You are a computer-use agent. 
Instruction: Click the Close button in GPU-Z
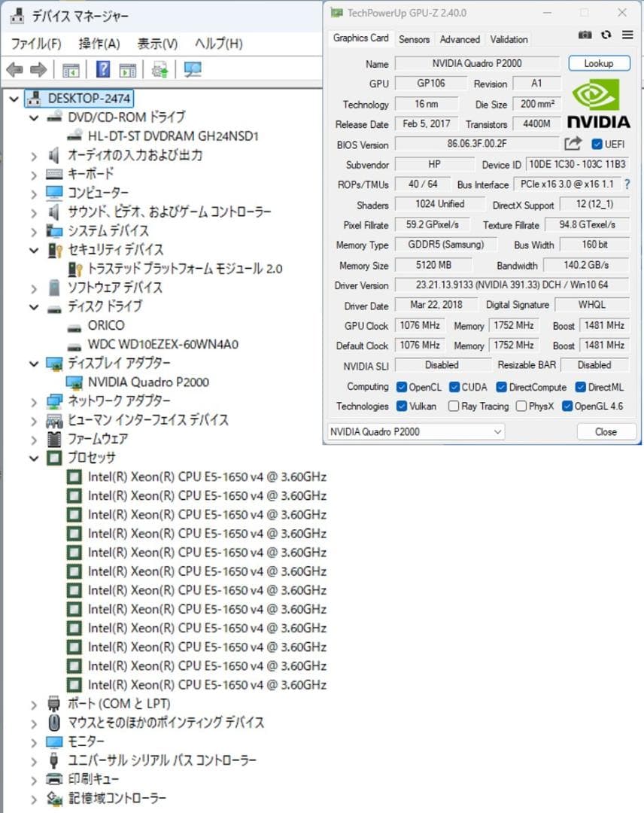(x=606, y=431)
